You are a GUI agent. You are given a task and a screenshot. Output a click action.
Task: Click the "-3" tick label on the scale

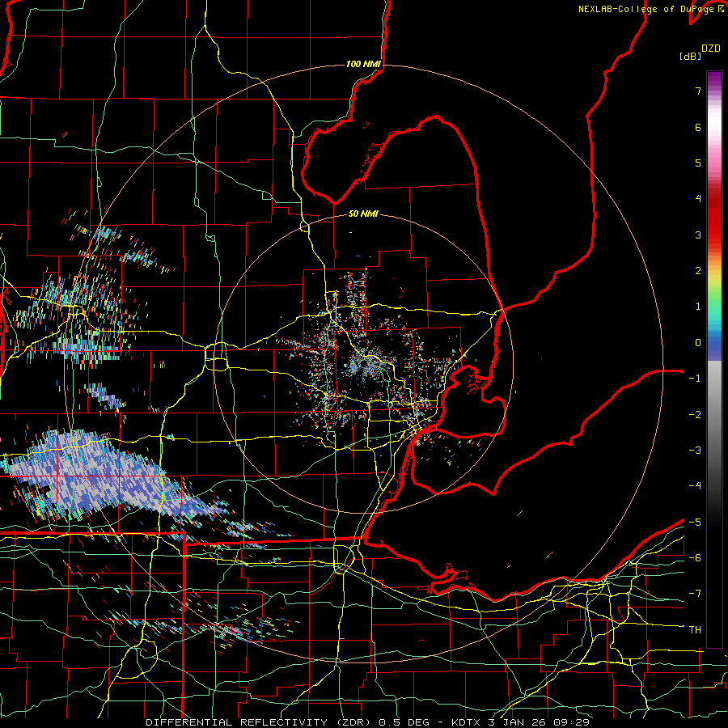click(695, 451)
